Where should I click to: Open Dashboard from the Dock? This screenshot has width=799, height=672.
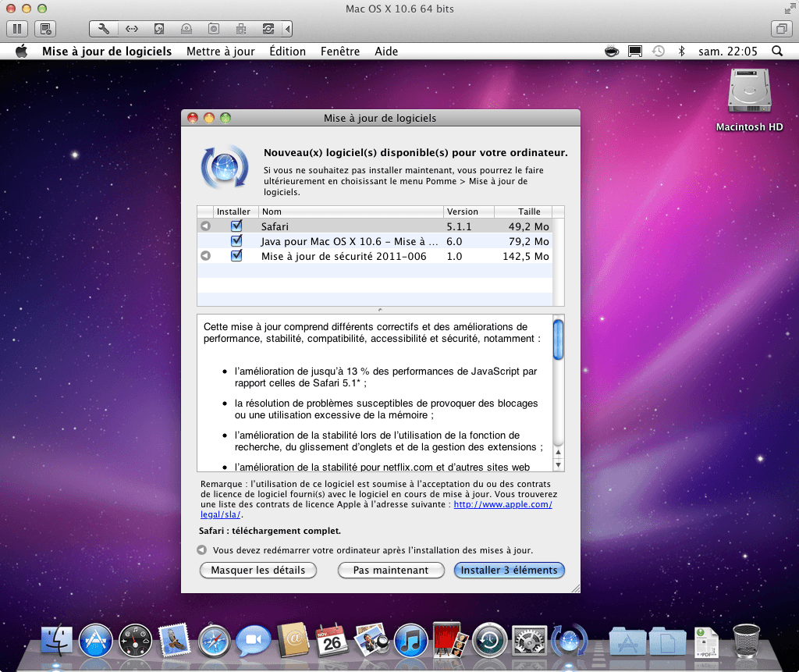click(x=135, y=640)
